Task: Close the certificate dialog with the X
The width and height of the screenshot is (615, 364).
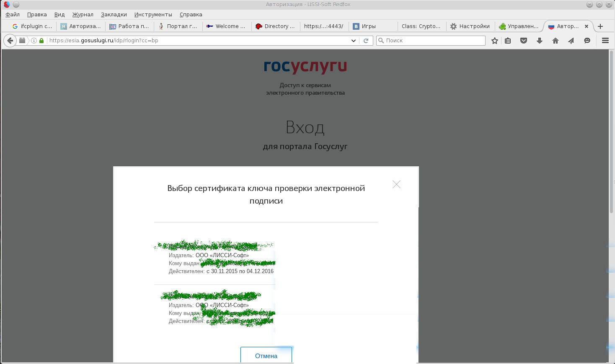Action: pos(396,184)
